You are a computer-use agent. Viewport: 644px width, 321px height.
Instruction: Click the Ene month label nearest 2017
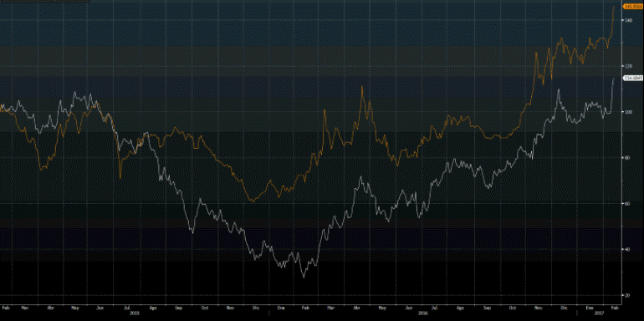click(590, 307)
